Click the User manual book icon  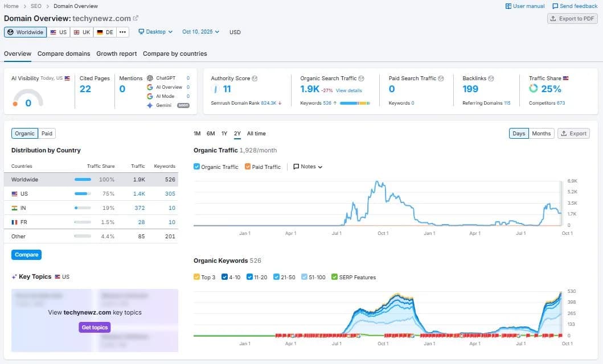click(x=508, y=6)
